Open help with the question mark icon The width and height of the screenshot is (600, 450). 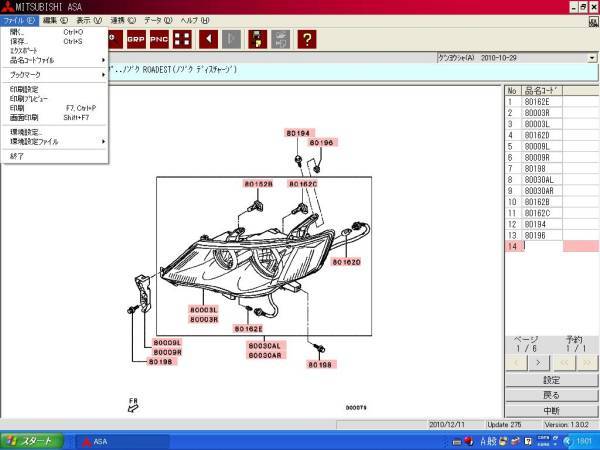coord(307,39)
